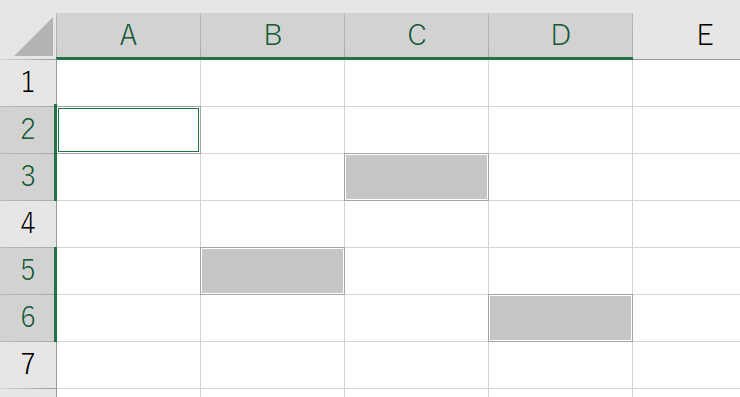The width and height of the screenshot is (740, 397).
Task: Select row 2 header
Action: (x=27, y=130)
